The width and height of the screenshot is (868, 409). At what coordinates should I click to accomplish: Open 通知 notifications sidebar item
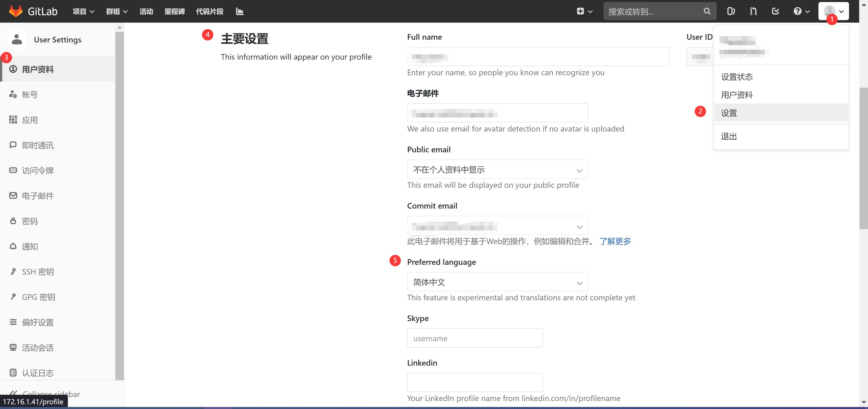point(30,246)
